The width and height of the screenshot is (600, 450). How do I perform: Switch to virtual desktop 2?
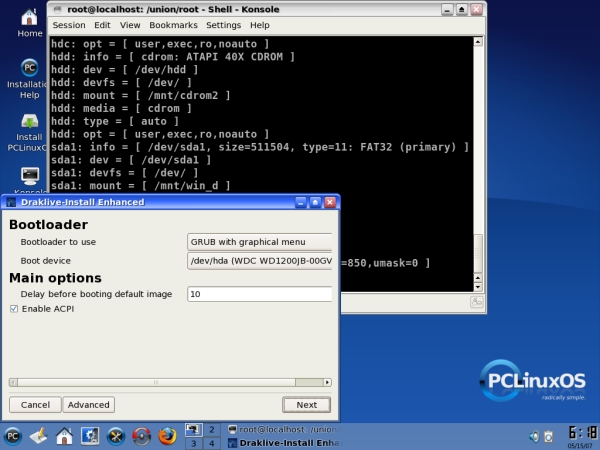(212, 429)
